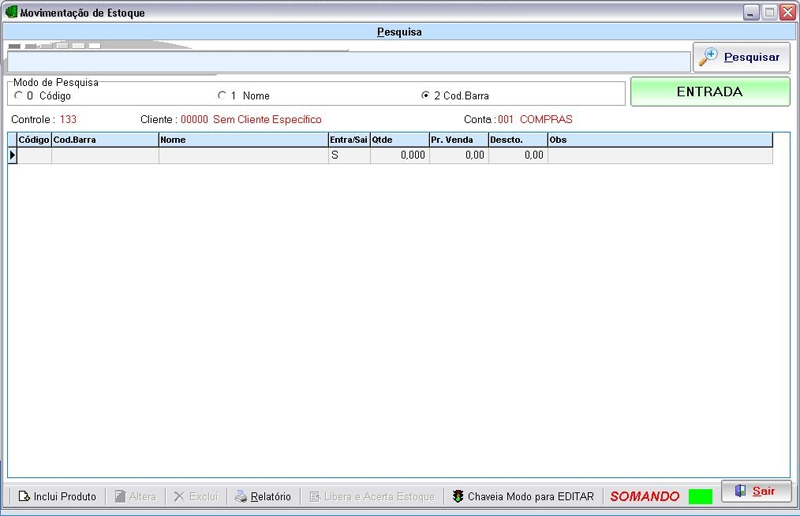Choose the 2 Cod.Barra search mode
The height and width of the screenshot is (516, 800).
pos(425,96)
